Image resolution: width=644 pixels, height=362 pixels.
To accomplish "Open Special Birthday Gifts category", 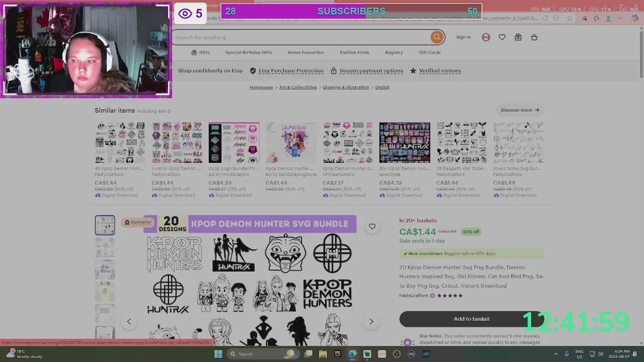I will (249, 52).
